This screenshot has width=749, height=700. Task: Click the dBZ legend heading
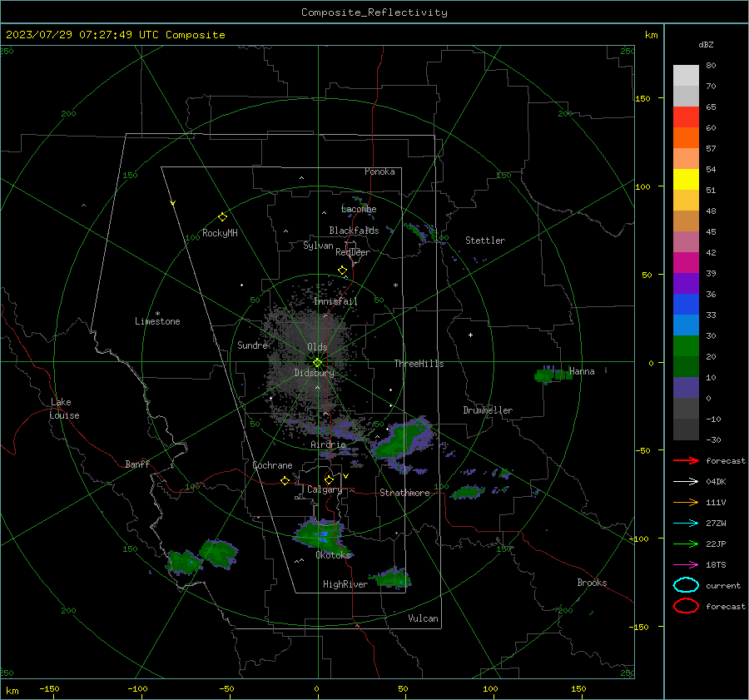click(706, 44)
